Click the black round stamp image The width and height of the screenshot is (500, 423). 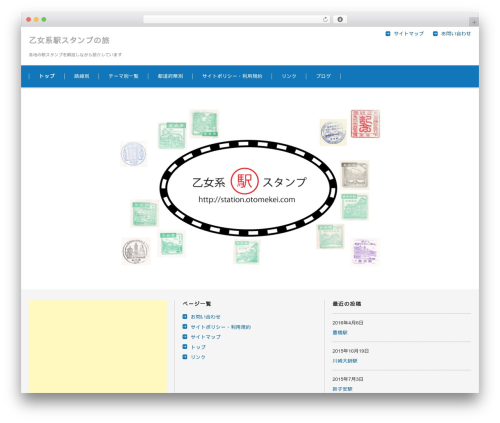[135, 251]
